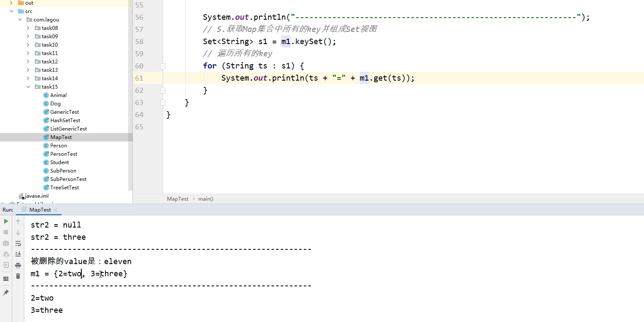The image size is (644, 322).
Task: Click the Stop process square icon
Action: [6, 232]
